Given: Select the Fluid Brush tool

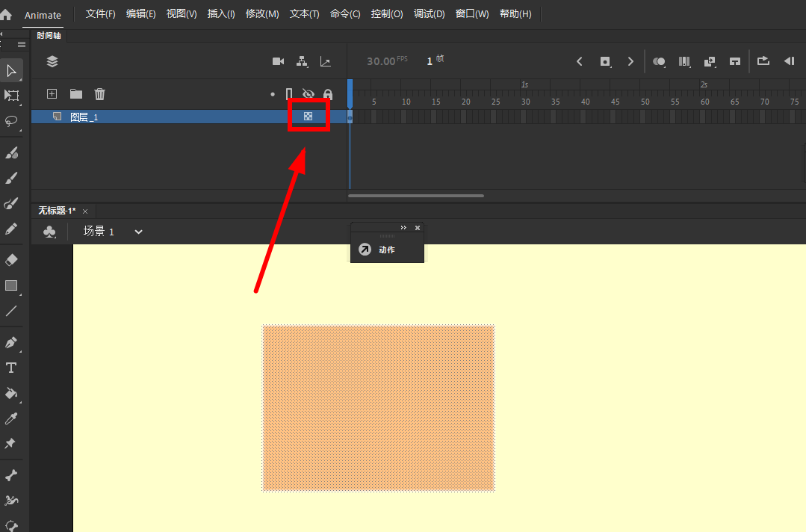Looking at the screenshot, I should point(11,152).
